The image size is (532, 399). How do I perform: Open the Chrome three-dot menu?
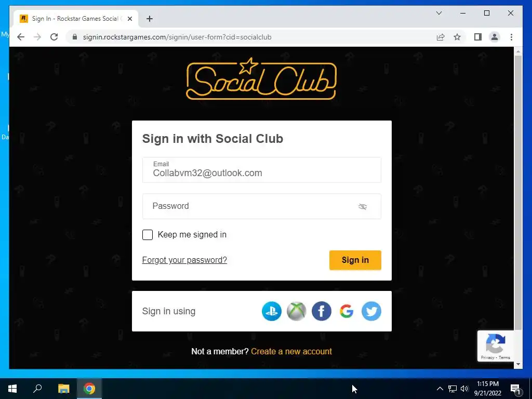pos(511,37)
